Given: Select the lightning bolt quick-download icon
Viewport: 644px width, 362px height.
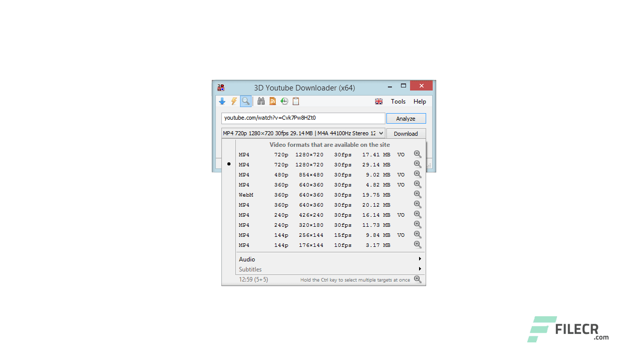Looking at the screenshot, I should 233,101.
